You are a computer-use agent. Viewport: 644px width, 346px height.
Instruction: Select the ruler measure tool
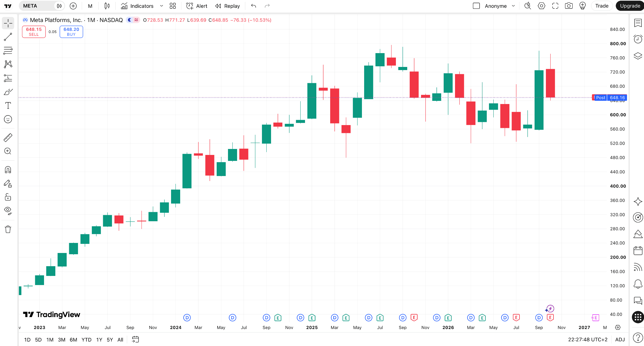[x=8, y=137]
